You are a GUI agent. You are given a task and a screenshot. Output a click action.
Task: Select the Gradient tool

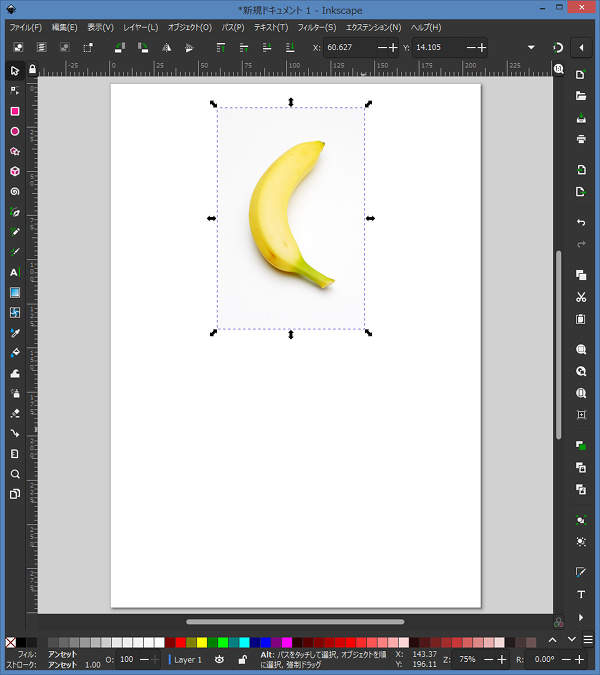pyautogui.click(x=15, y=293)
